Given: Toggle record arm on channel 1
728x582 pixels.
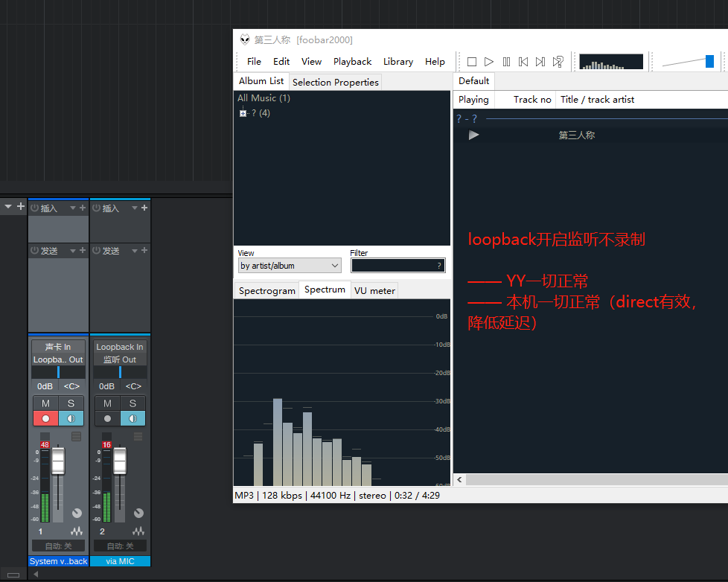Looking at the screenshot, I should 45,418.
